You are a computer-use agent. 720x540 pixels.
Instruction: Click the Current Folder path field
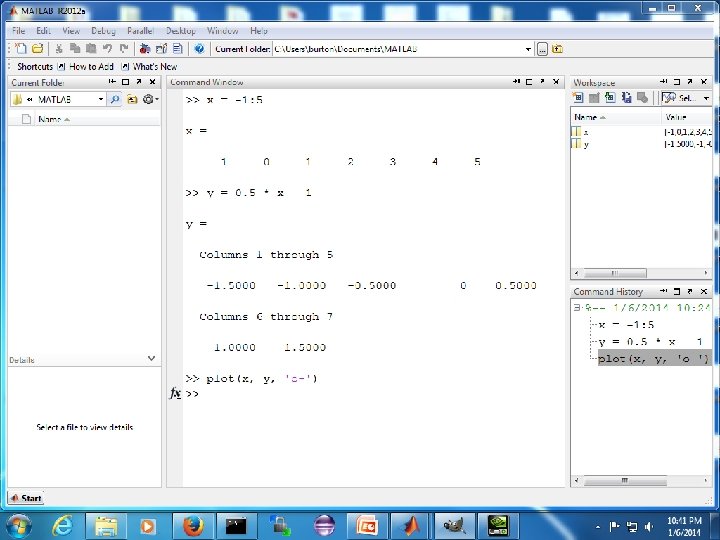(x=399, y=49)
